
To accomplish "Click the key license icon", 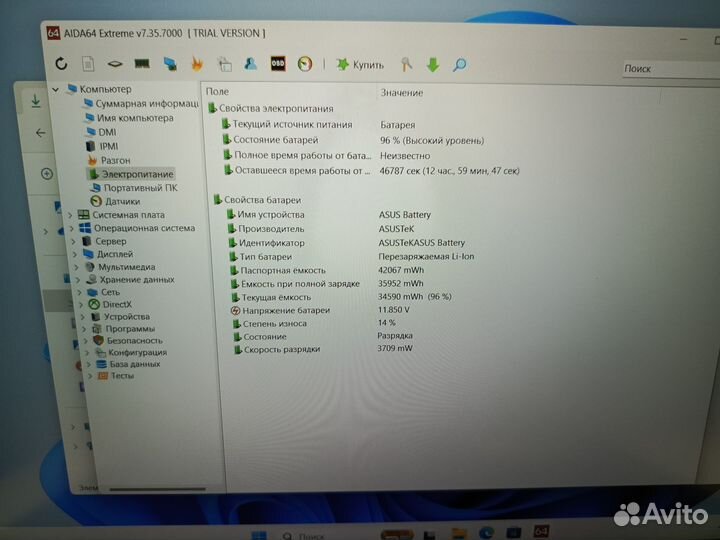I will (406, 65).
